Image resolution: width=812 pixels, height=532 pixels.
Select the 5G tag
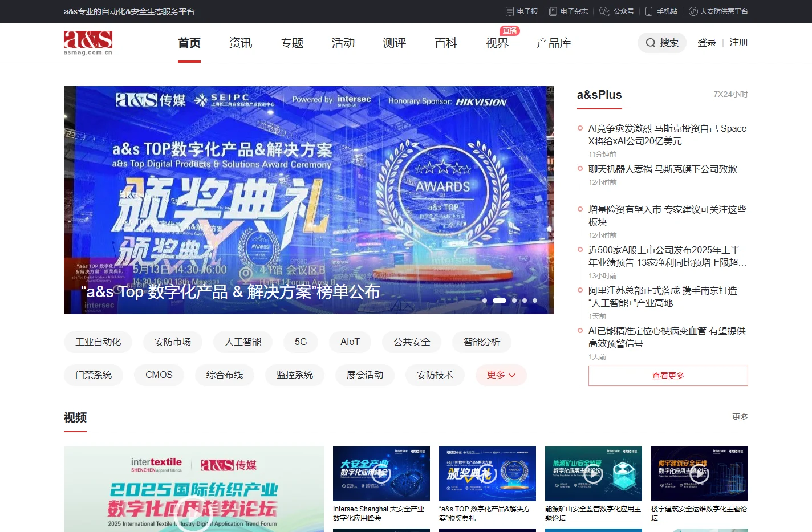point(301,342)
